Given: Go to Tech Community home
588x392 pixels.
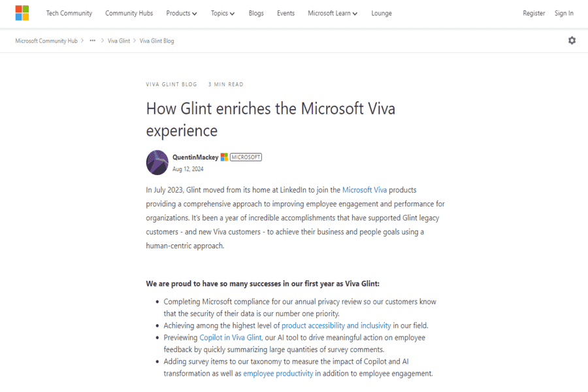Looking at the screenshot, I should [69, 13].
